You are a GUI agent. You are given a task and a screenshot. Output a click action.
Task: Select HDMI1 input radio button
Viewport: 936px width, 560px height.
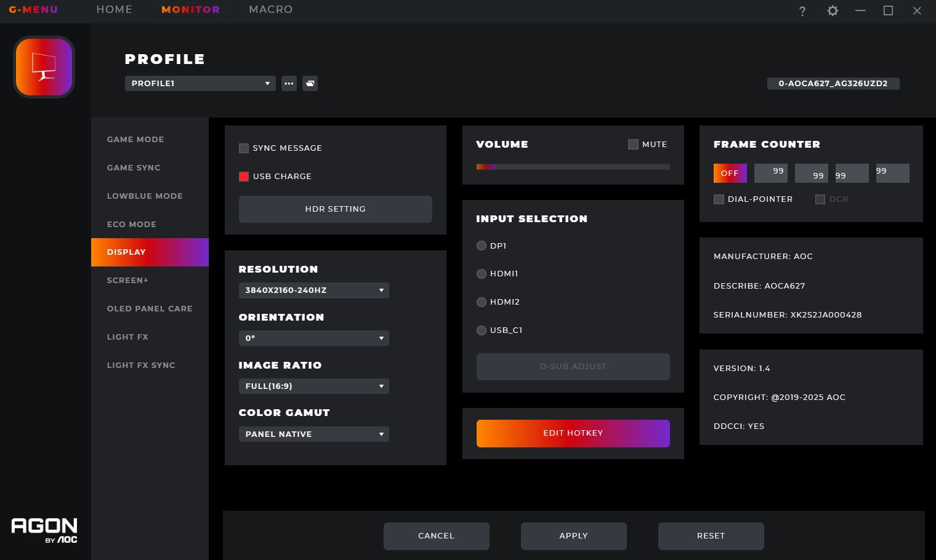(482, 274)
